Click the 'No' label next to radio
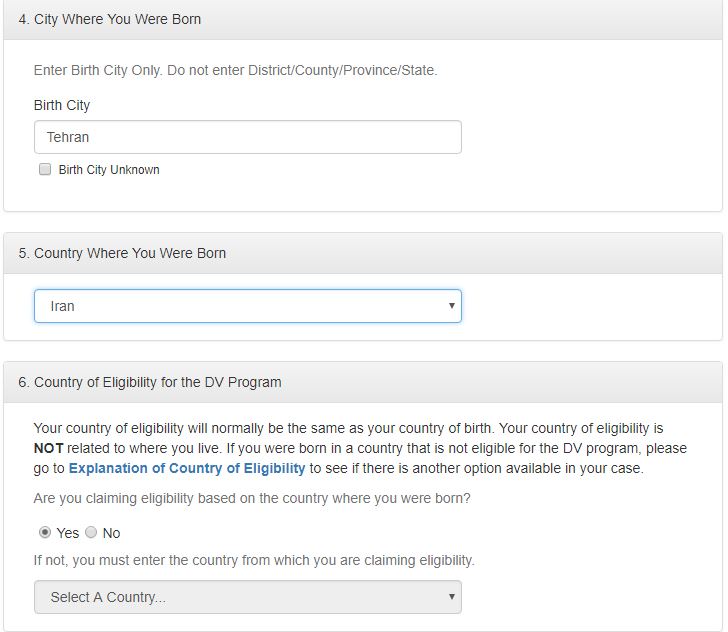This screenshot has height=632, width=728. pos(111,533)
